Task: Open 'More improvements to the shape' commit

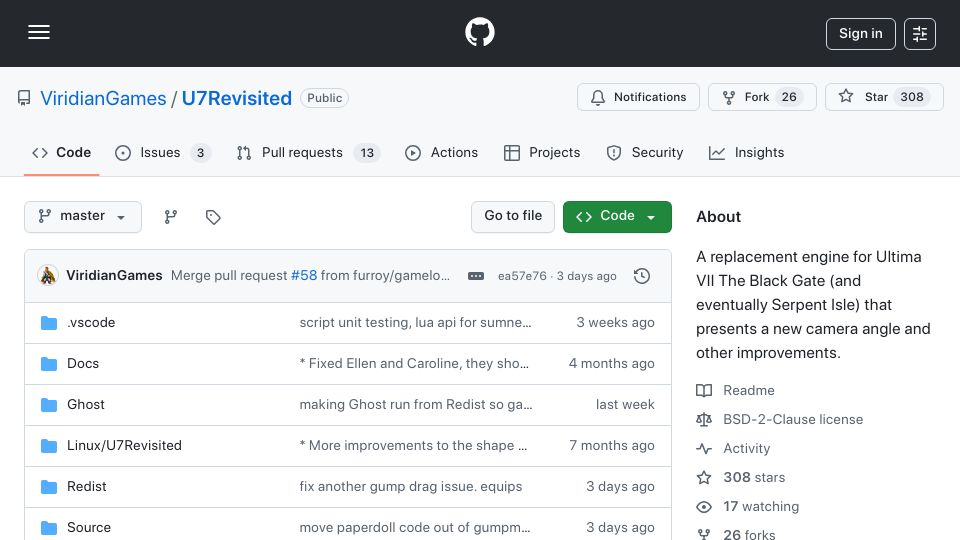Action: (413, 446)
